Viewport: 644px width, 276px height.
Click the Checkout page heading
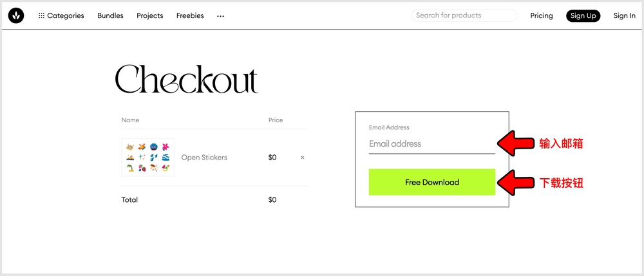[186, 80]
